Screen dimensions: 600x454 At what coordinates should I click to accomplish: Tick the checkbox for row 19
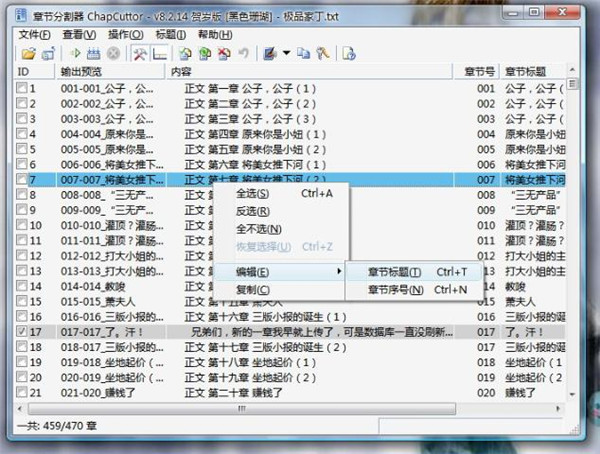tap(22, 361)
